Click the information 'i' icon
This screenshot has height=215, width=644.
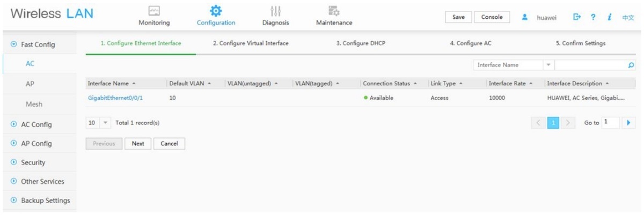click(610, 17)
